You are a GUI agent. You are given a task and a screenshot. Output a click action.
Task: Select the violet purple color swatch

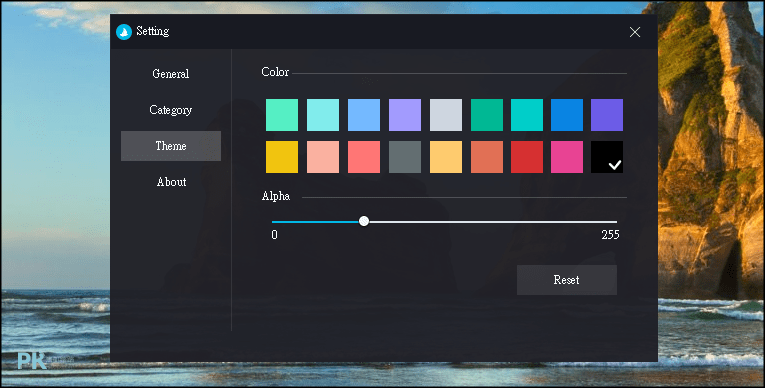[607, 115]
